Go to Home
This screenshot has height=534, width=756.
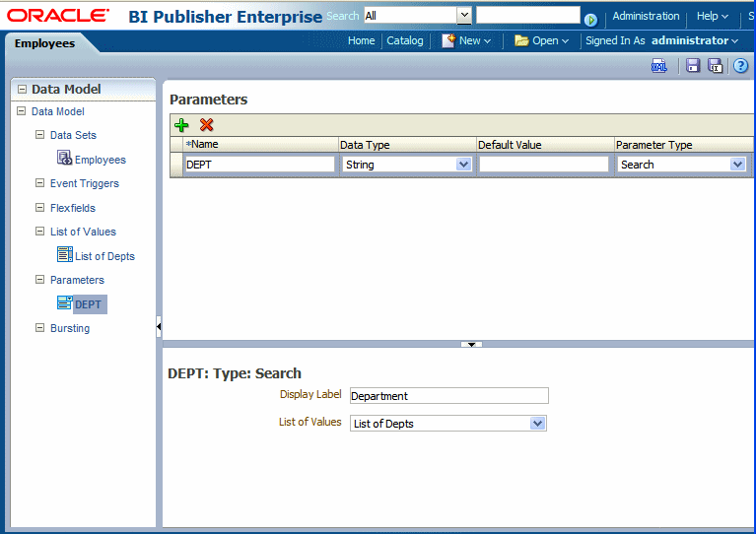[x=361, y=40]
